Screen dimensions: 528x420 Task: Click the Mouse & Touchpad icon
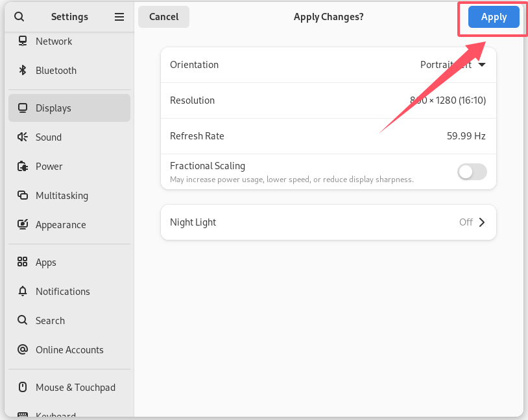(x=23, y=387)
